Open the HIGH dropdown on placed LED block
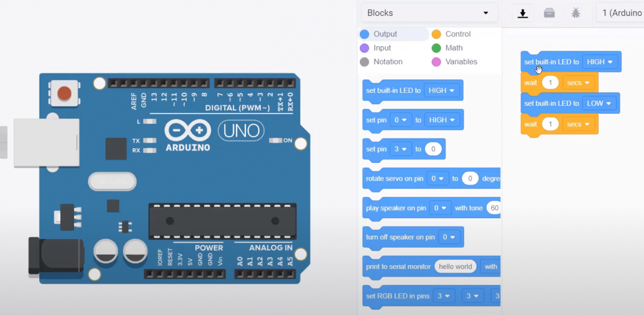 point(600,62)
